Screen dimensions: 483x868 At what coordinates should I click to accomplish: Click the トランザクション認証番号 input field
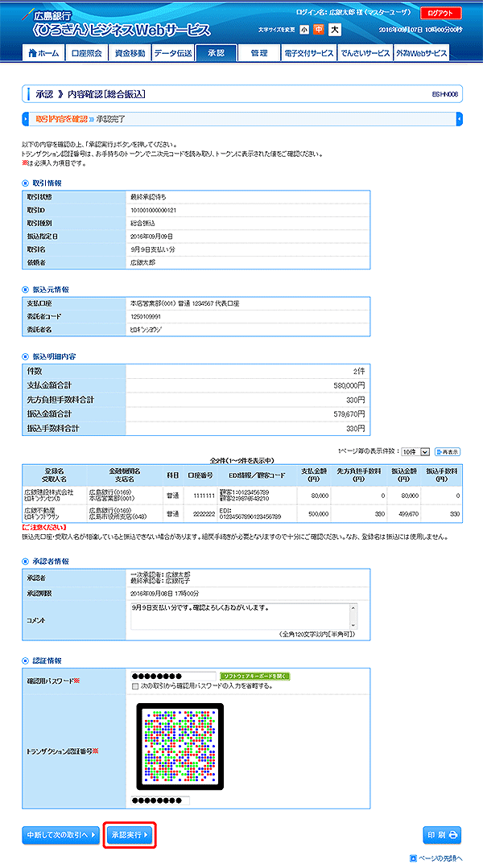click(161, 800)
